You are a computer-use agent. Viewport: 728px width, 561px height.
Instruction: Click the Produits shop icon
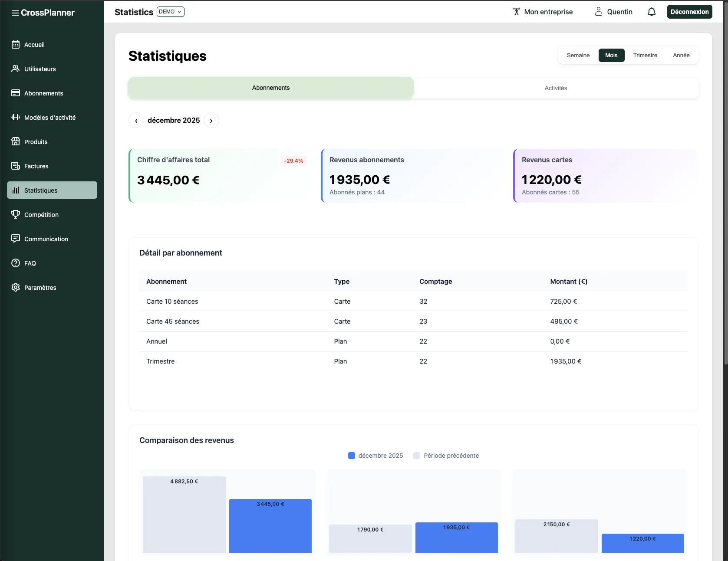pyautogui.click(x=16, y=141)
